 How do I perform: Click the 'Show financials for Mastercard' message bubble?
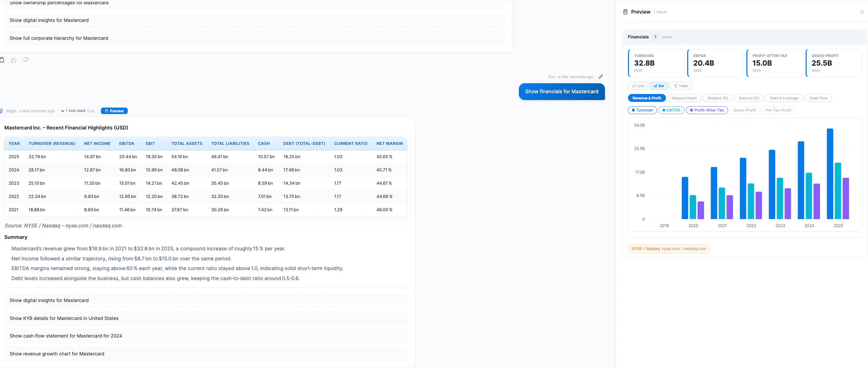(x=562, y=91)
